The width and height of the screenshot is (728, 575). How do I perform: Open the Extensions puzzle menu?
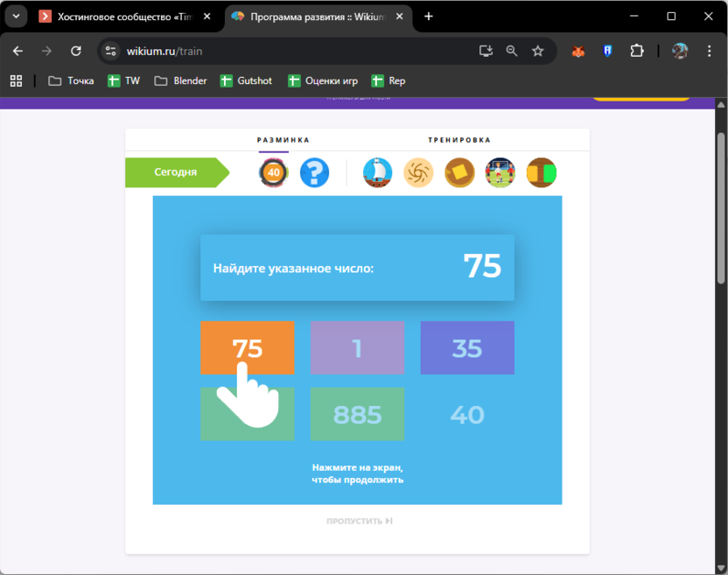pyautogui.click(x=636, y=51)
